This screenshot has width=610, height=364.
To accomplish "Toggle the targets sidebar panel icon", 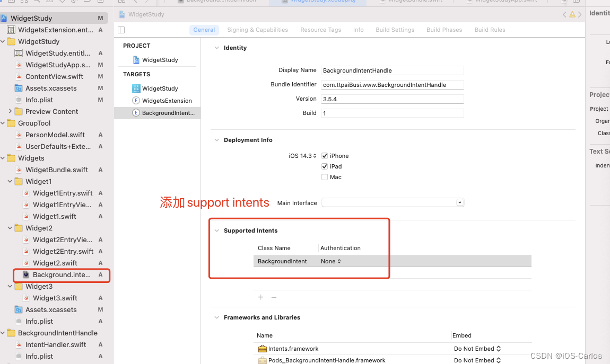I will point(121,30).
